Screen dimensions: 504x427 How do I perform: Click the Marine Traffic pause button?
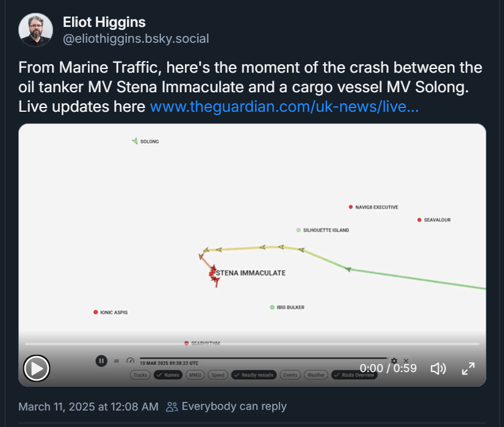[101, 361]
